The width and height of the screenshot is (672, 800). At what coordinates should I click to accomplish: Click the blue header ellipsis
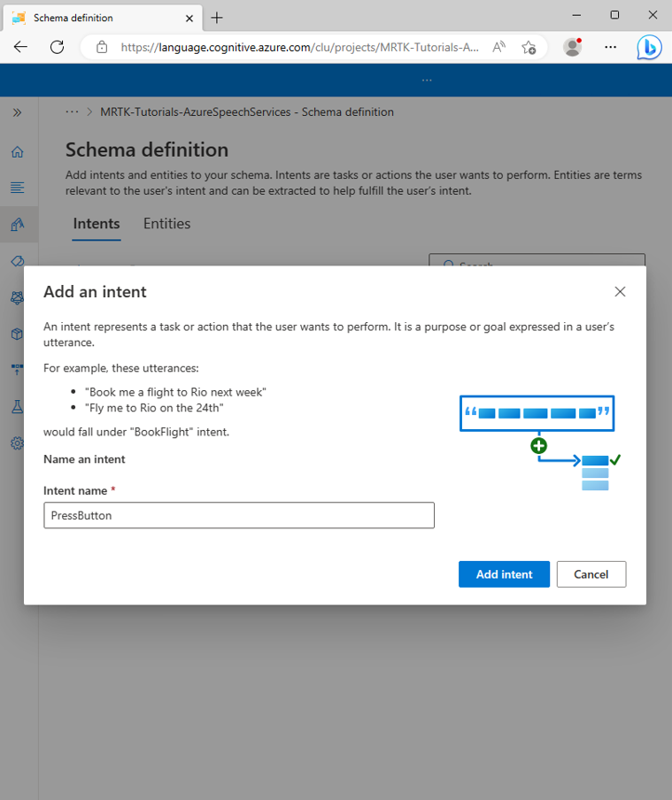pyautogui.click(x=427, y=81)
